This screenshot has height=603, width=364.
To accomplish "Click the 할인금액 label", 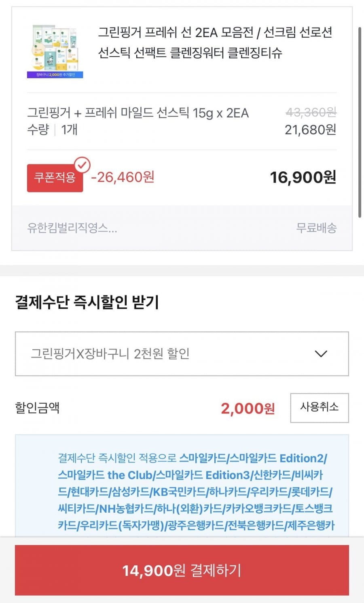I will pyautogui.click(x=37, y=407).
